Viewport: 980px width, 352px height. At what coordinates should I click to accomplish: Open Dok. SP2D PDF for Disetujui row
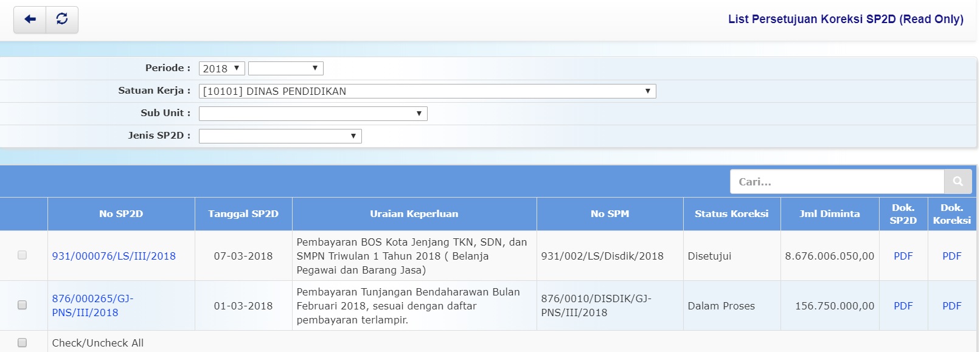[x=903, y=256]
